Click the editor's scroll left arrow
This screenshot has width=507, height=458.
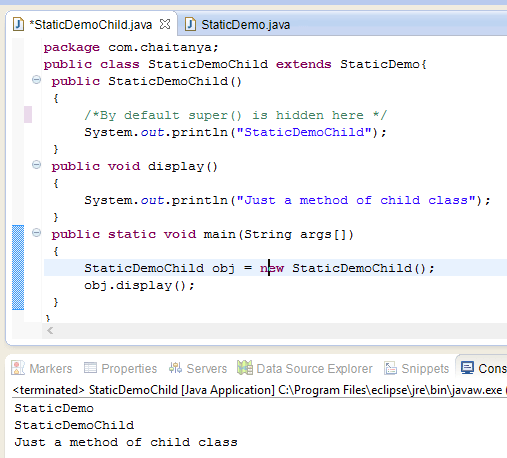coord(50,331)
